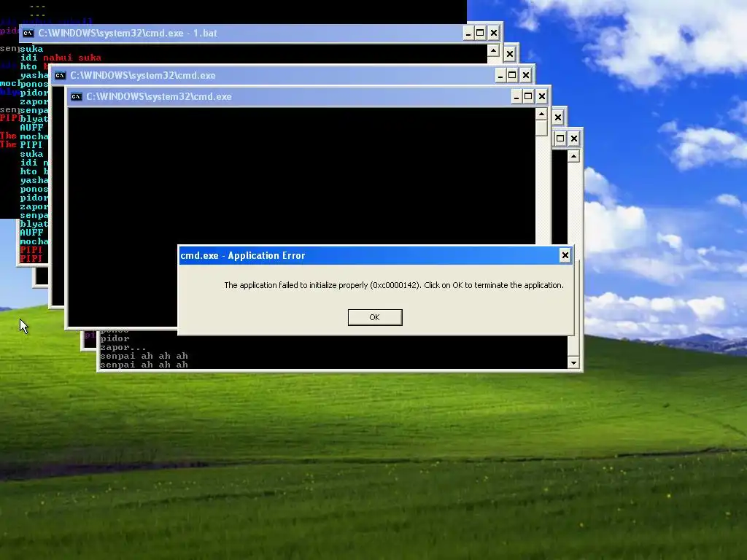Viewport: 747px width, 560px height.
Task: Click the 'failed to initialize properly' error message
Action: tap(393, 285)
